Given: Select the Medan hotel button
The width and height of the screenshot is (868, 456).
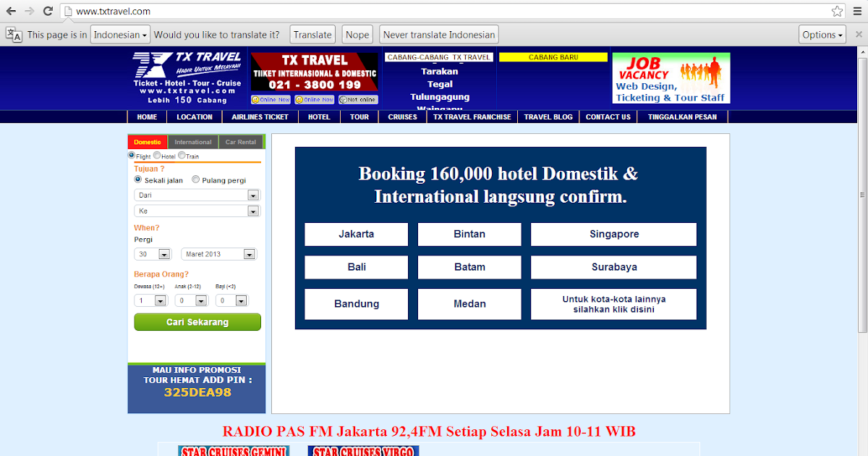Looking at the screenshot, I should click(469, 304).
